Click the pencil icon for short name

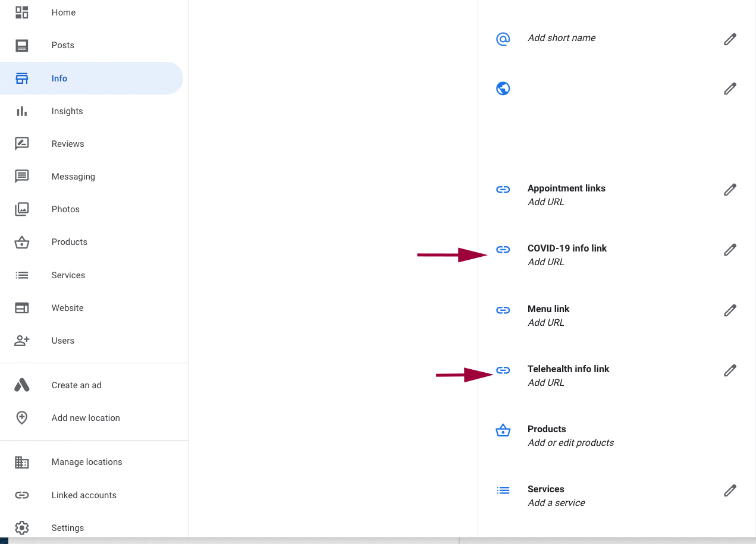[730, 39]
